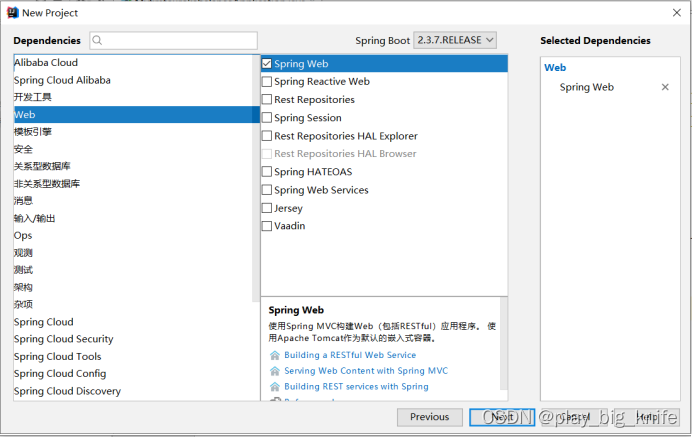
Task: Check the Spring Session dependency
Action: (x=267, y=118)
